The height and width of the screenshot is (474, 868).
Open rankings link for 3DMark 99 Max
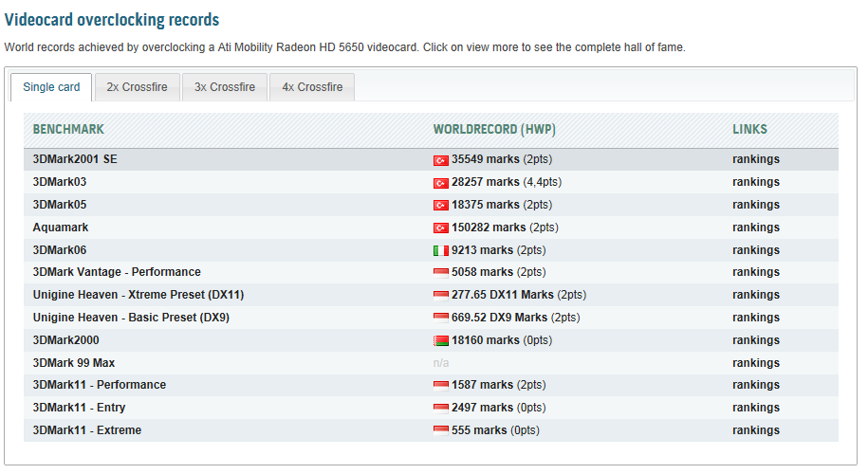point(756,363)
